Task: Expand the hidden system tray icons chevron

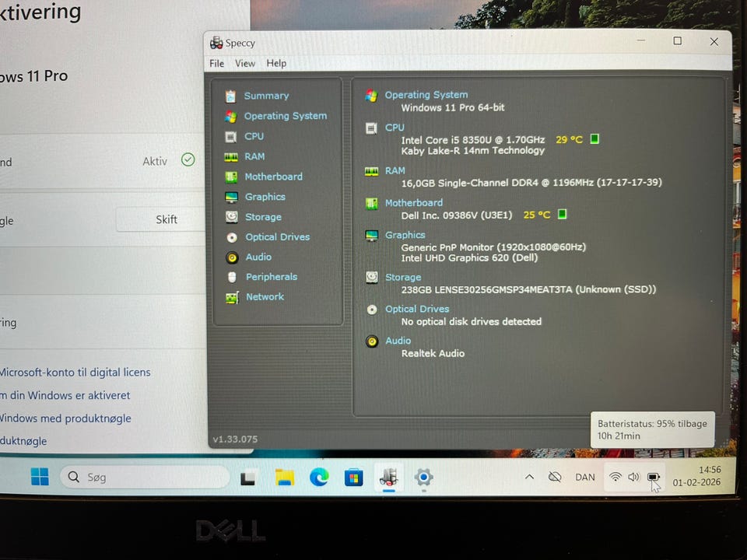Action: [x=529, y=477]
